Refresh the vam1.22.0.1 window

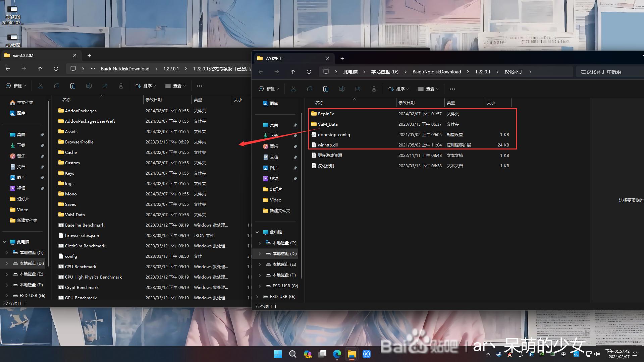coord(56,69)
